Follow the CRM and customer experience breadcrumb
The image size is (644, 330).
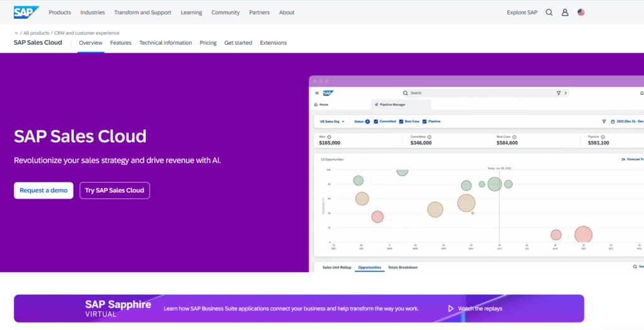tap(87, 33)
